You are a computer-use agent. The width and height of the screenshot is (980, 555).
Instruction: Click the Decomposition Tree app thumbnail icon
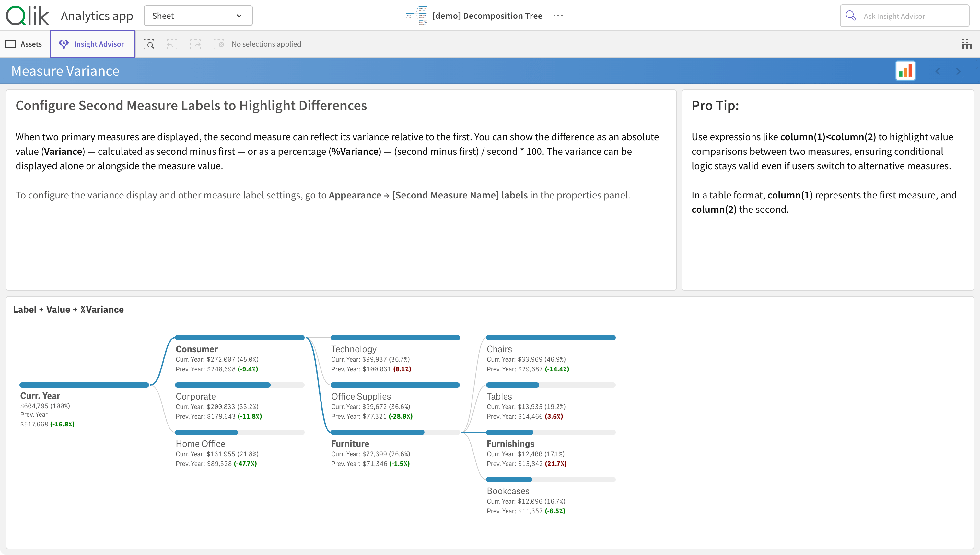(x=416, y=16)
